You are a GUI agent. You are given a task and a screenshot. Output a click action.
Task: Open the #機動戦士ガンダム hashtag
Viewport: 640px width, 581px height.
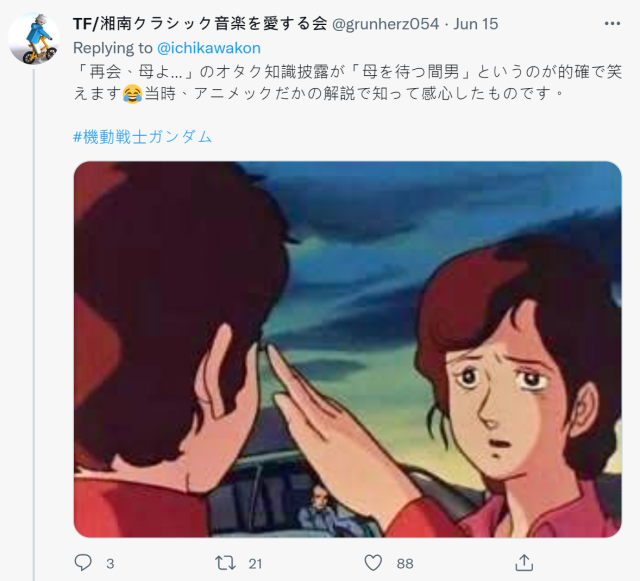tap(142, 136)
